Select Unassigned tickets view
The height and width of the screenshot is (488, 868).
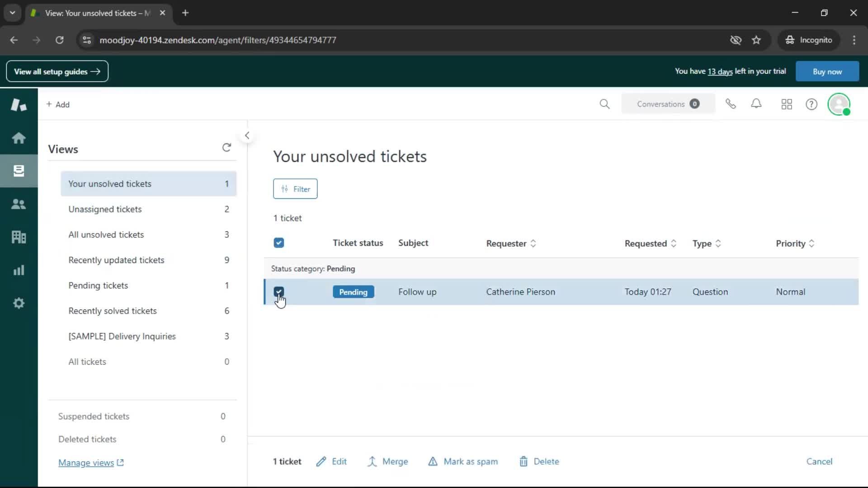pos(148,209)
